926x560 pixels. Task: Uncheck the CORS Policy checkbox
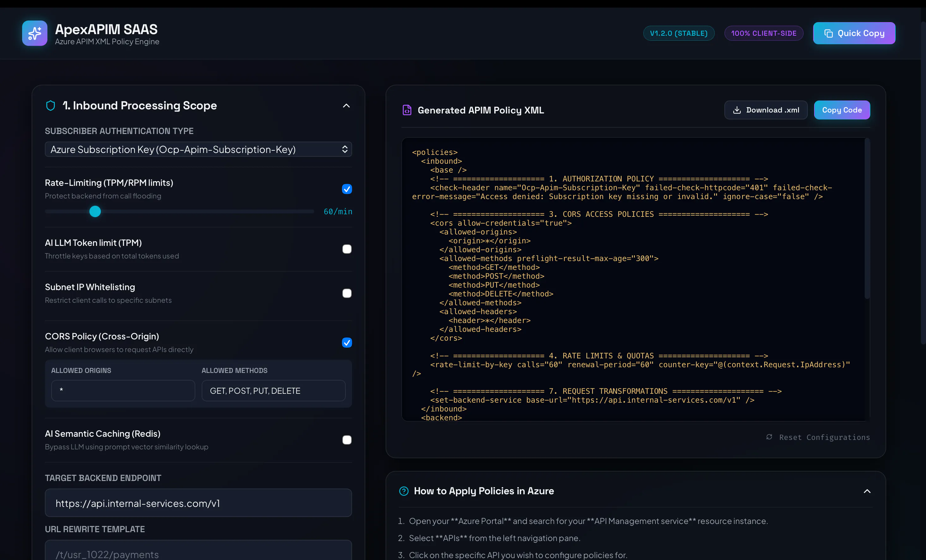coord(347,342)
